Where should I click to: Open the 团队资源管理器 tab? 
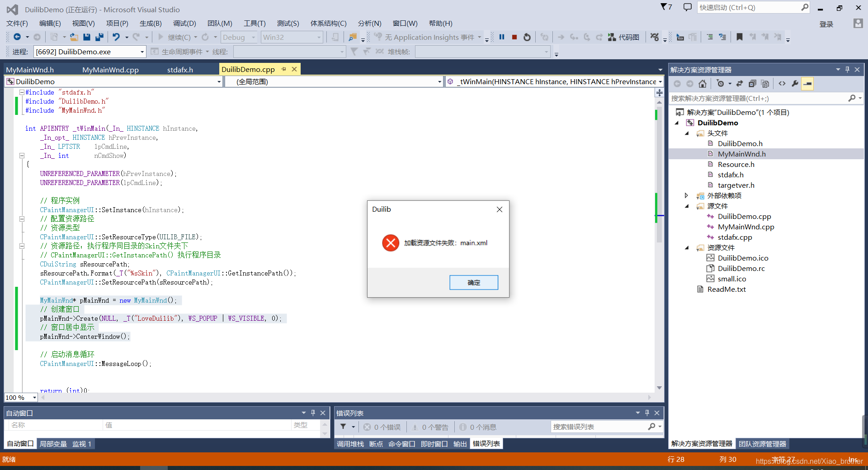763,444
